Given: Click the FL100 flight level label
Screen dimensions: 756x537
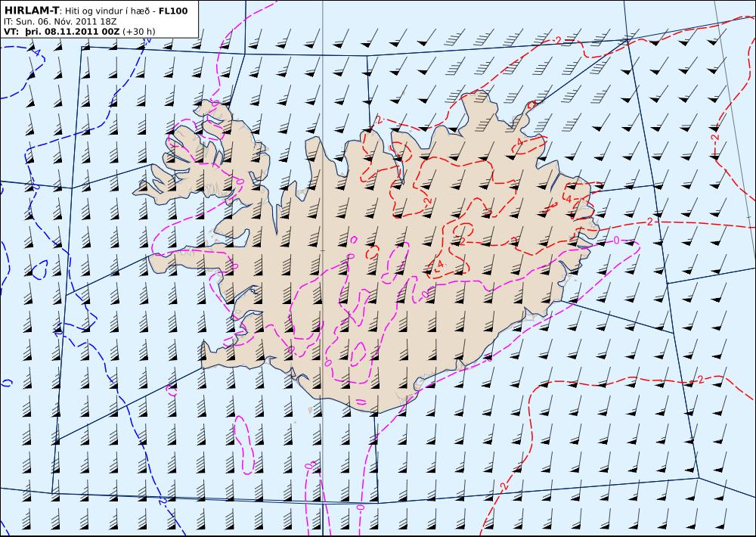Looking at the screenshot, I should point(173,11).
